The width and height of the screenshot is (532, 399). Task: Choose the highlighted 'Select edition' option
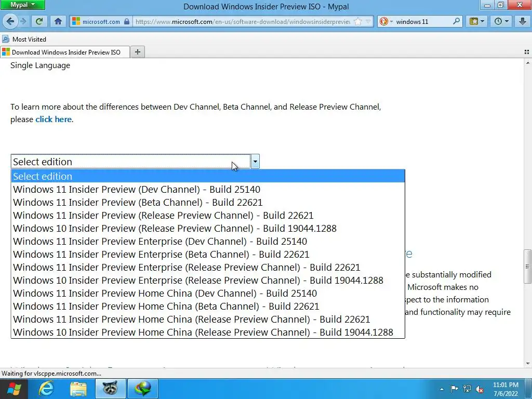point(208,176)
